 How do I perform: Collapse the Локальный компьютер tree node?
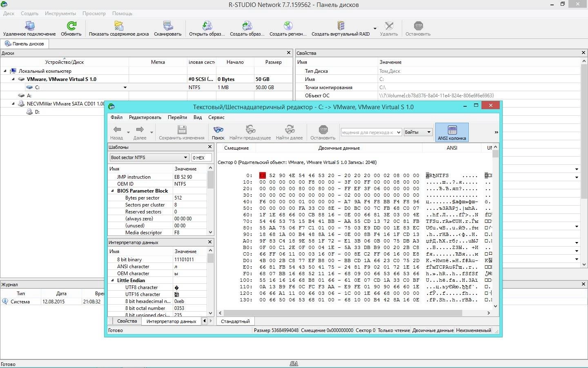coord(5,71)
